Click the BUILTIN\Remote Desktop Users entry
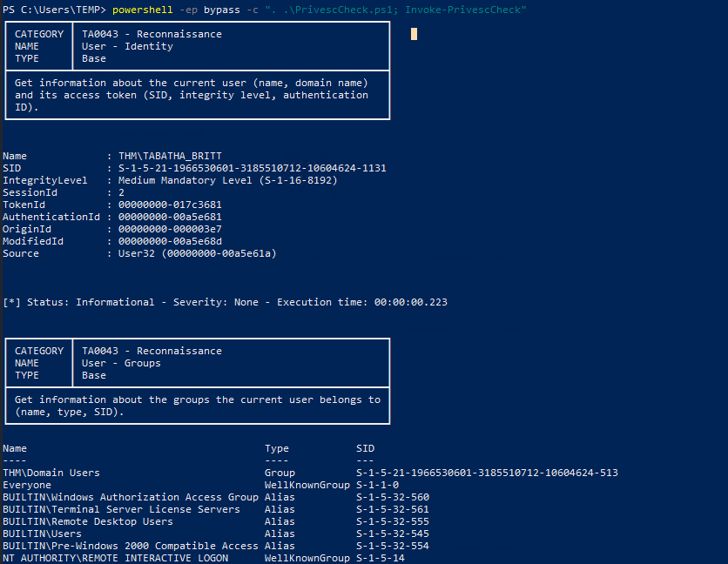The width and height of the screenshot is (728, 564). tap(88, 521)
